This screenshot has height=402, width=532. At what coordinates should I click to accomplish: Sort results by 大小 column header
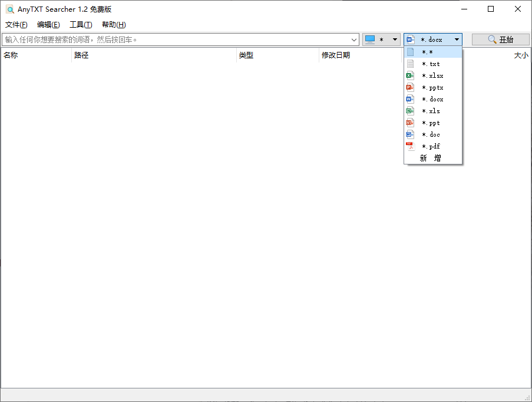point(521,55)
